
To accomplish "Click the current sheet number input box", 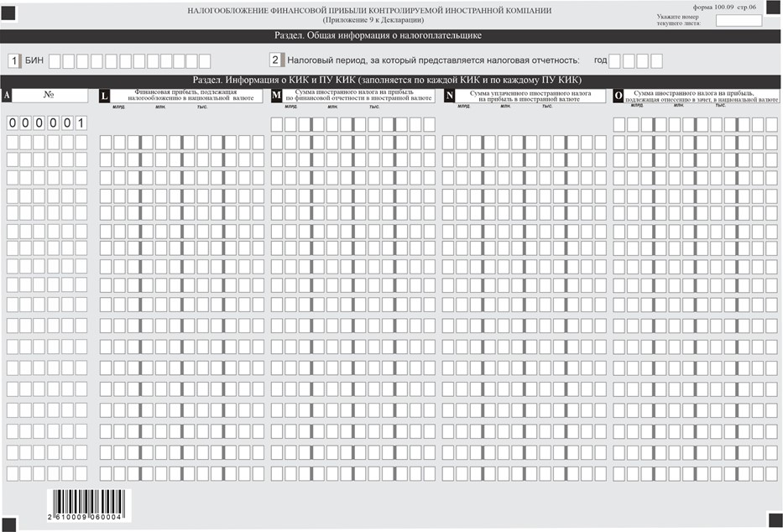I will click(739, 20).
